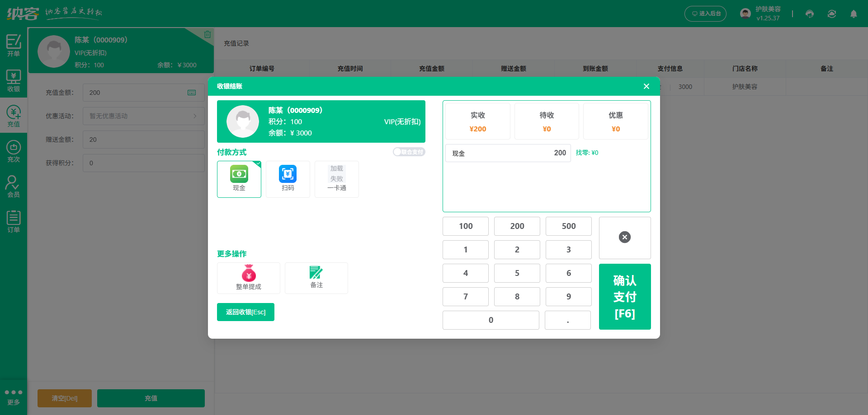Image resolution: width=868 pixels, height=415 pixels.
Task: Close the 收银结账 dialog
Action: click(x=646, y=86)
